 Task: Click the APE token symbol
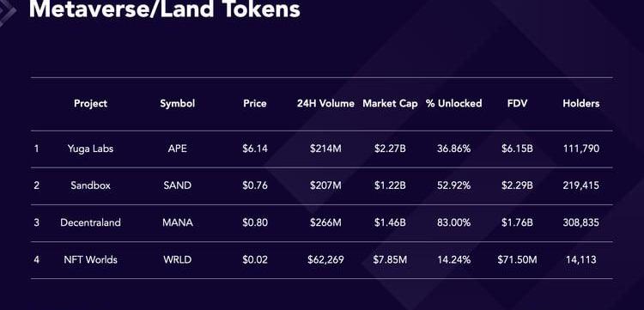(x=178, y=149)
